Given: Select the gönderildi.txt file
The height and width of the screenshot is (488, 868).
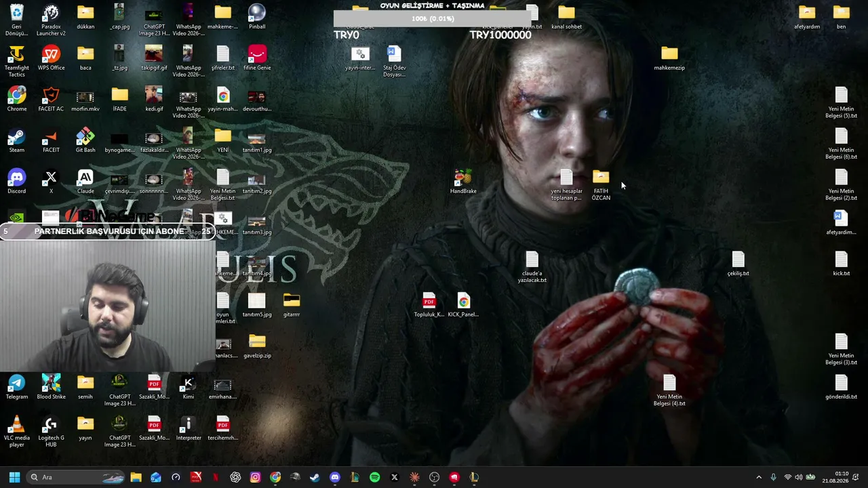Looking at the screenshot, I should click(842, 387).
